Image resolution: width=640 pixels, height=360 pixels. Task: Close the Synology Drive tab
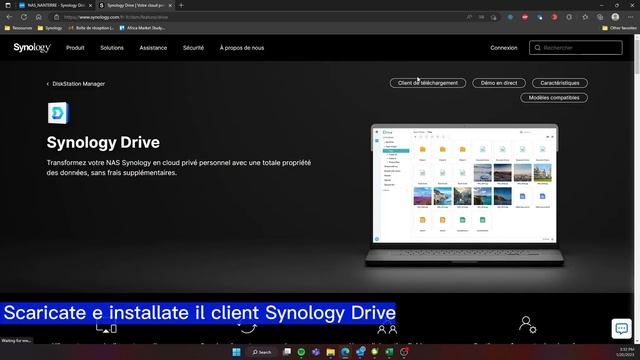[x=170, y=5]
